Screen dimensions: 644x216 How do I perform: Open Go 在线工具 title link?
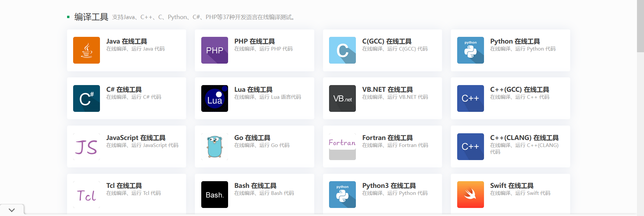click(252, 138)
